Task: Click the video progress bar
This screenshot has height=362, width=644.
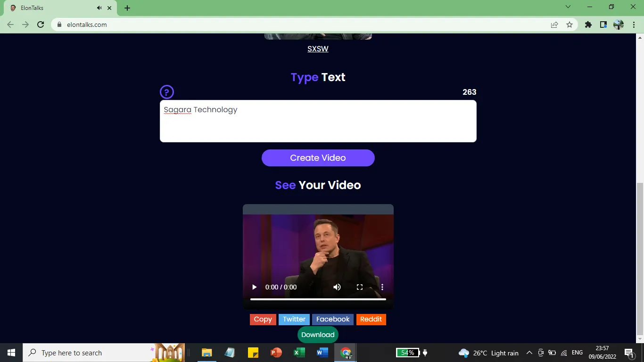Action: click(318, 299)
